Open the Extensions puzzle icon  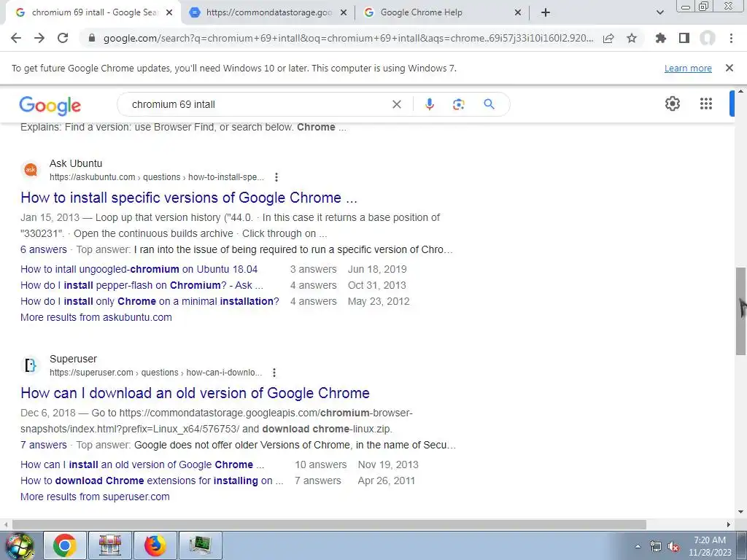[661, 38]
